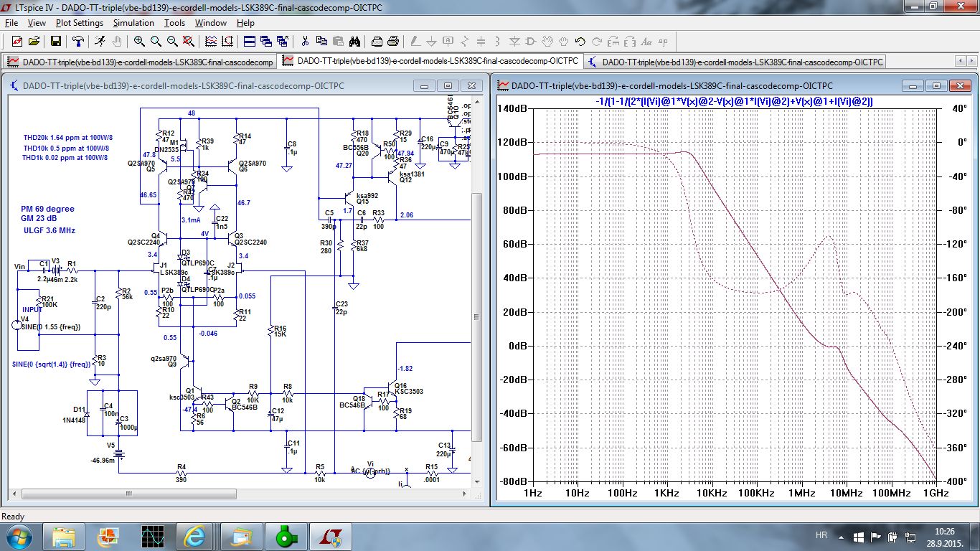Click the Undo arrow icon
The image size is (980, 551).
[580, 42]
